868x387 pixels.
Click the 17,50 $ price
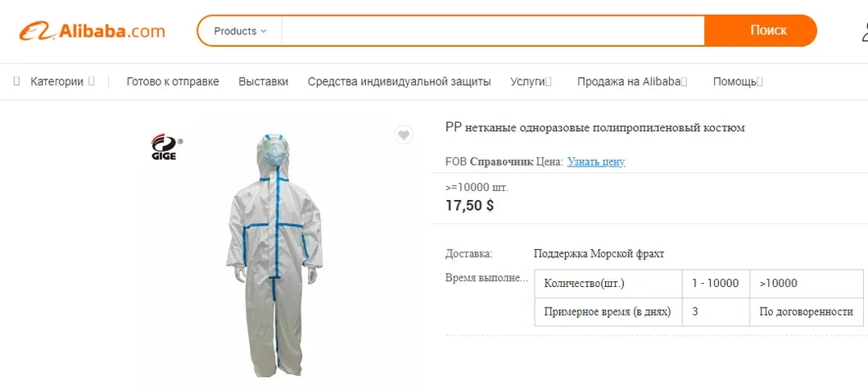[469, 206]
